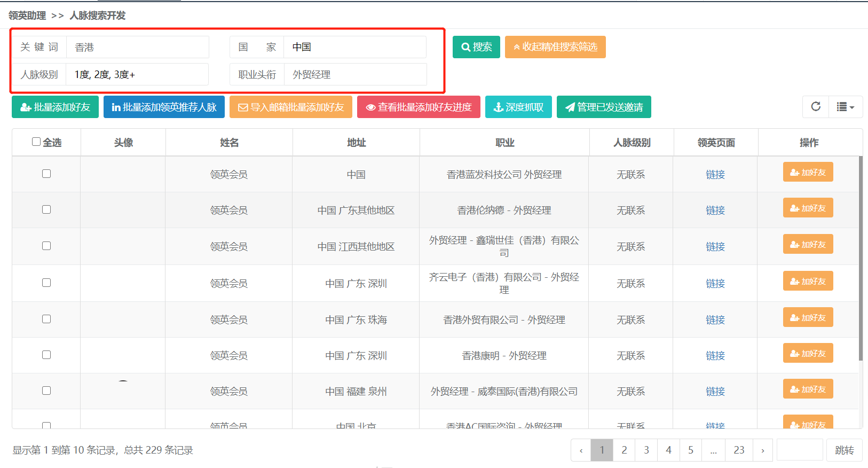Click the 地址 column header
The height and width of the screenshot is (468, 868).
point(356,143)
